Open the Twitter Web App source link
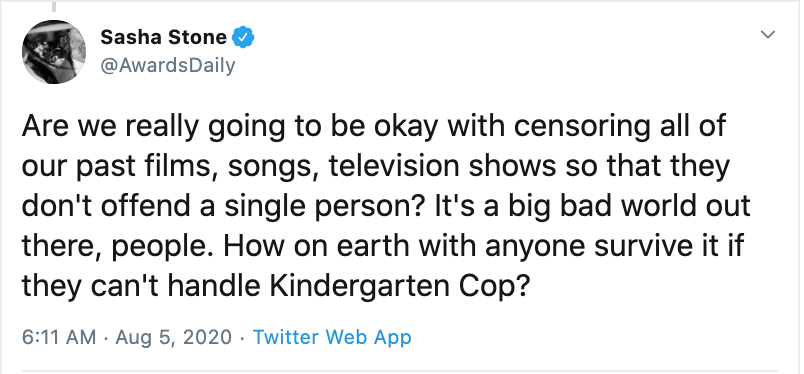The width and height of the screenshot is (804, 374). pos(332,337)
